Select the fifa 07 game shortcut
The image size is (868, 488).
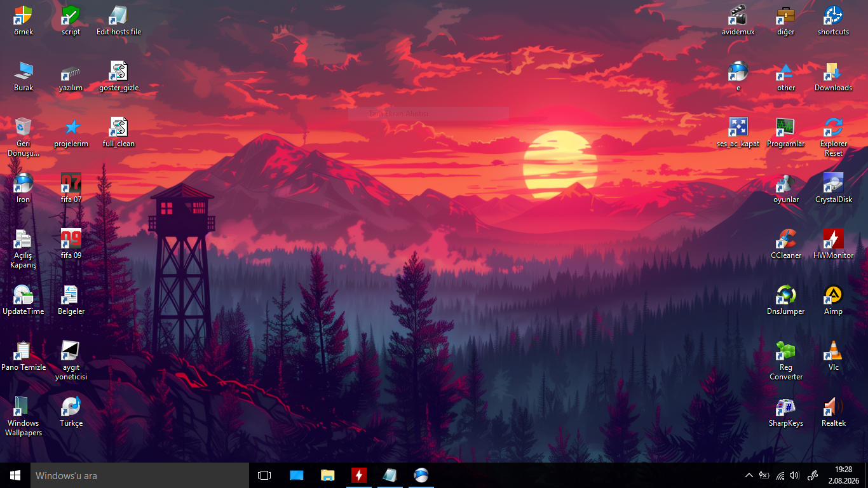[71, 188]
